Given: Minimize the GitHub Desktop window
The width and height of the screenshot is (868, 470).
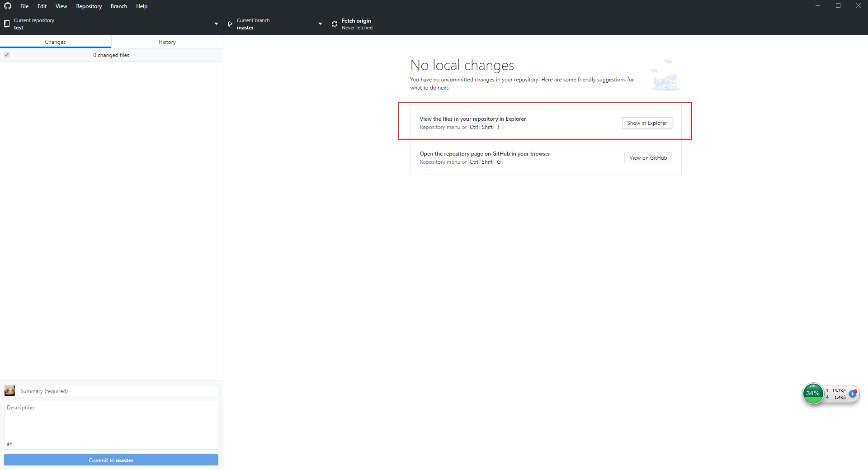Looking at the screenshot, I should click(817, 6).
